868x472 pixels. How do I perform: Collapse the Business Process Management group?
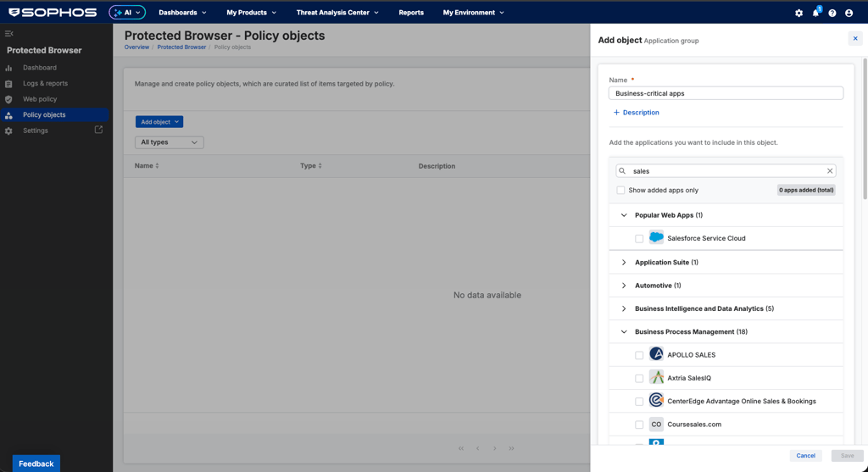tap(624, 332)
